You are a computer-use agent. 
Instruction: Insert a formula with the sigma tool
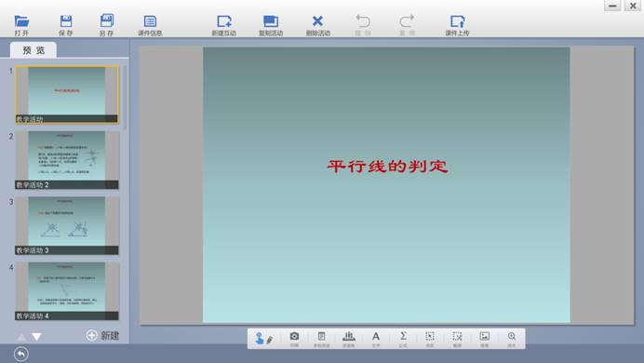point(403,339)
